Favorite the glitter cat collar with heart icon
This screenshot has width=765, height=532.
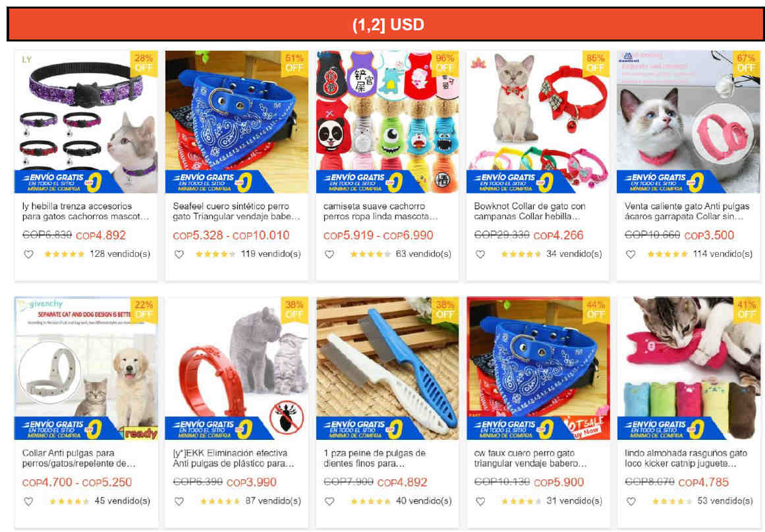pyautogui.click(x=29, y=254)
